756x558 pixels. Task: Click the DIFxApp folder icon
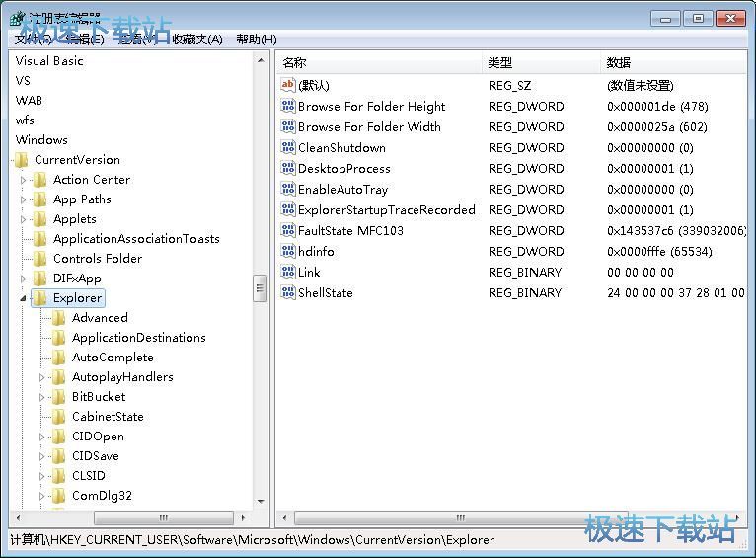(40, 279)
